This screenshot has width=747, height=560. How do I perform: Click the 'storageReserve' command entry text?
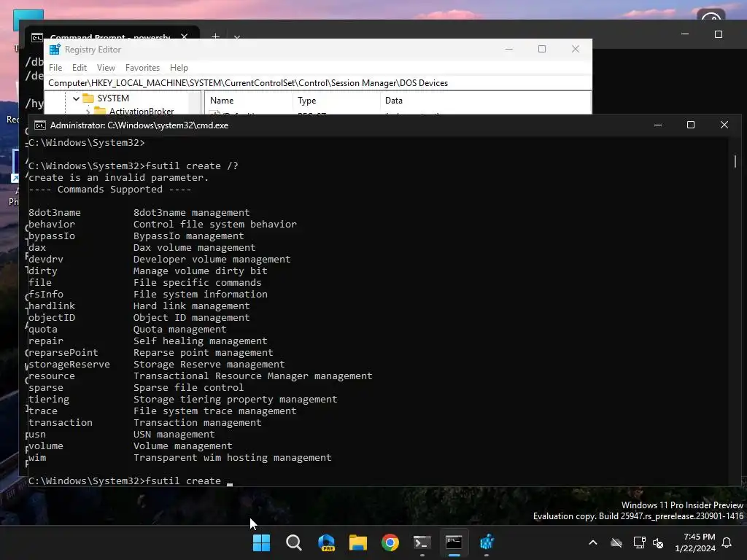69,365
